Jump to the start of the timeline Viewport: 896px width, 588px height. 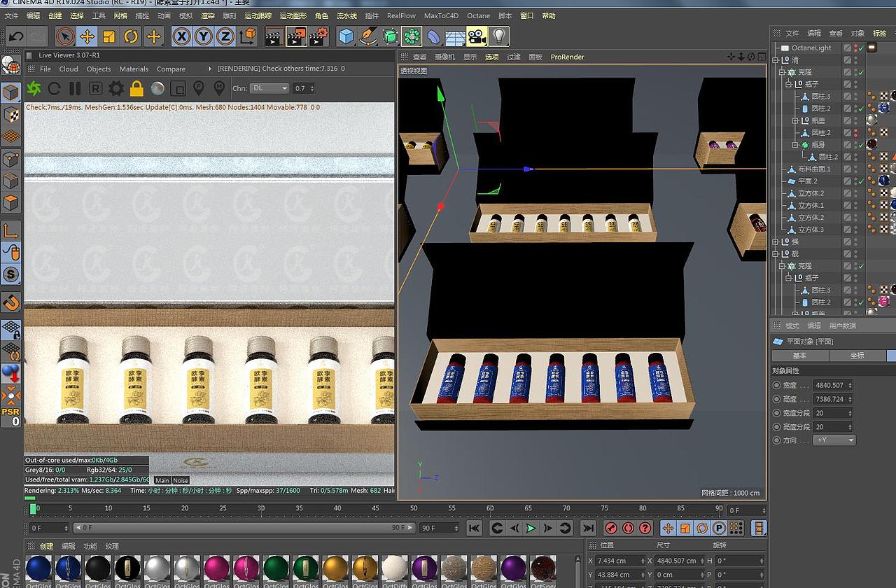point(475,528)
